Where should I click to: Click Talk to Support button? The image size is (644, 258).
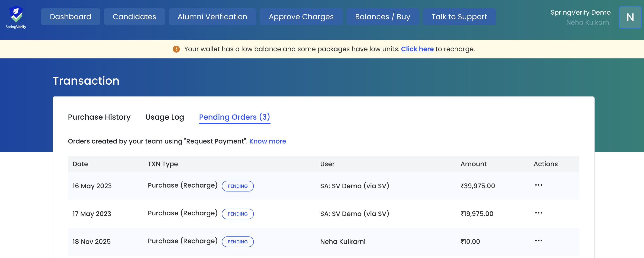[x=459, y=17]
